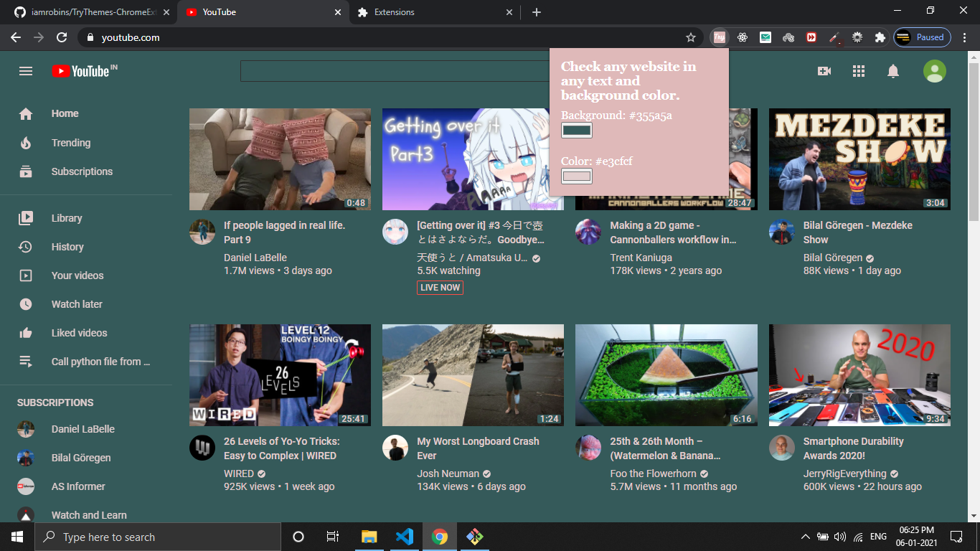Open Liked videos in sidebar
980x551 pixels.
pyautogui.click(x=86, y=333)
